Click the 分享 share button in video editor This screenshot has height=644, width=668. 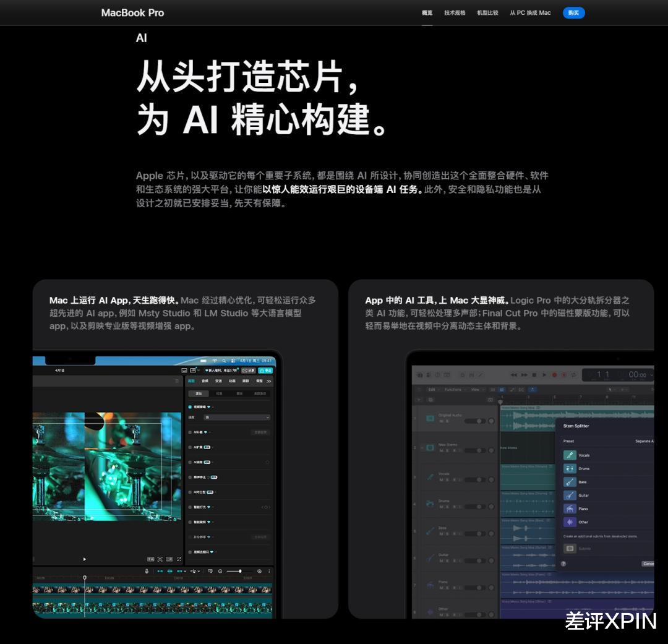coord(249,371)
